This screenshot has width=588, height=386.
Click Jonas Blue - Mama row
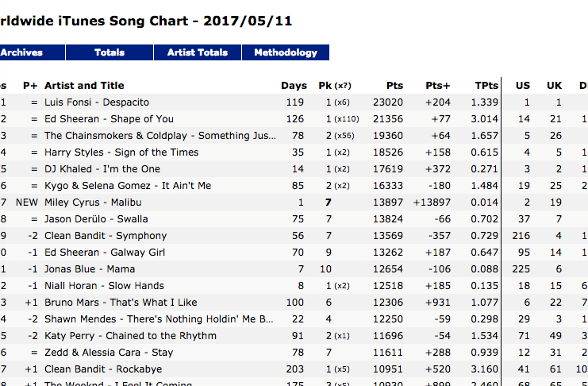(90, 269)
